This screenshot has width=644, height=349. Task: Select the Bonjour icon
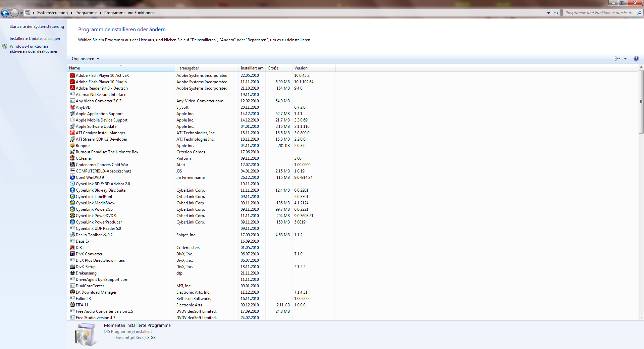(72, 146)
